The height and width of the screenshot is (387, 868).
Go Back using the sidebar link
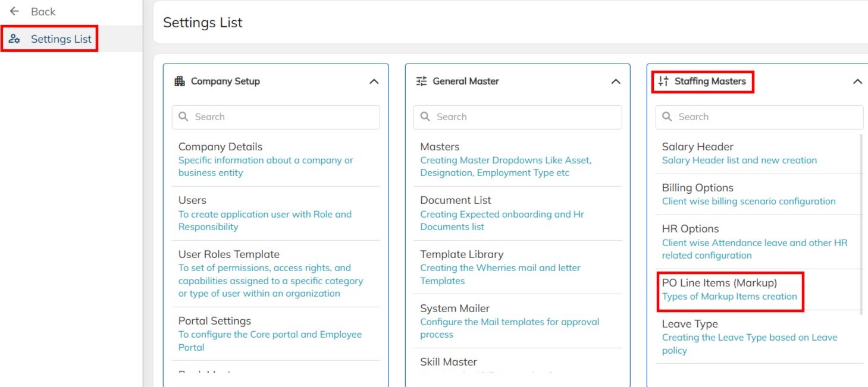[43, 11]
